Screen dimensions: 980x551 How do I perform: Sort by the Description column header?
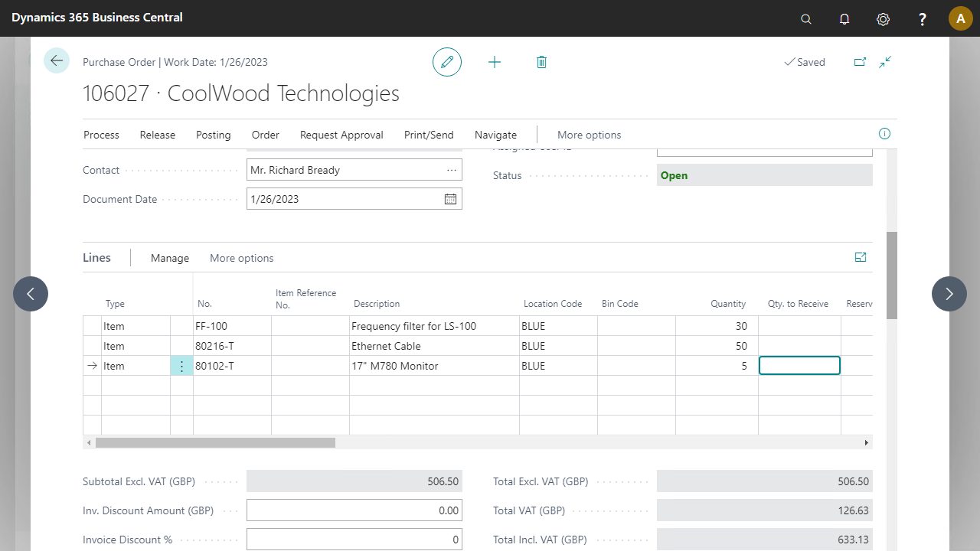[377, 304]
